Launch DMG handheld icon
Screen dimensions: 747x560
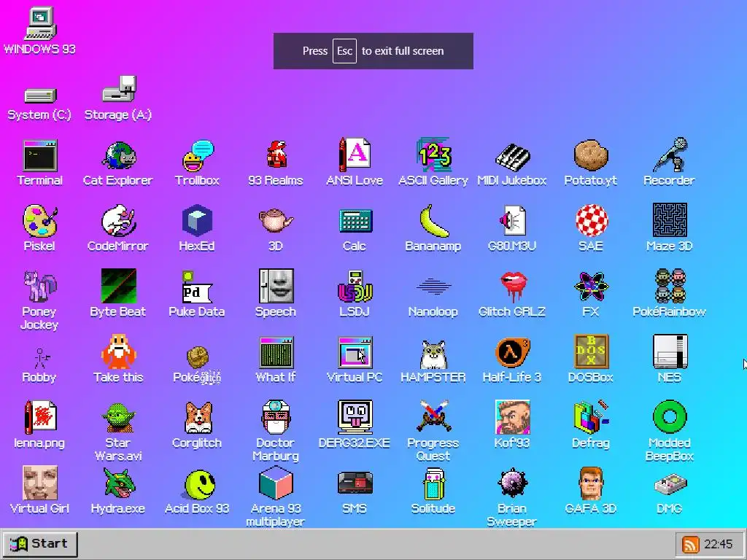coord(670,485)
